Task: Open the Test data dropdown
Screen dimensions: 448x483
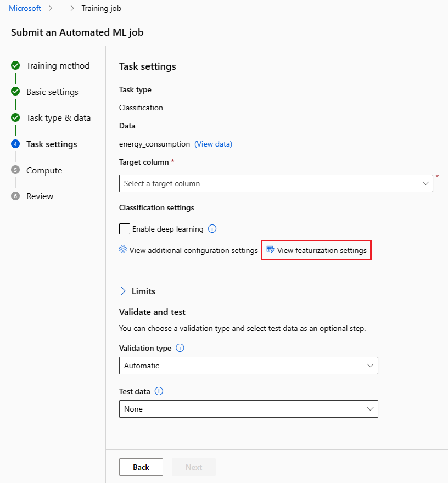Action: [248, 409]
